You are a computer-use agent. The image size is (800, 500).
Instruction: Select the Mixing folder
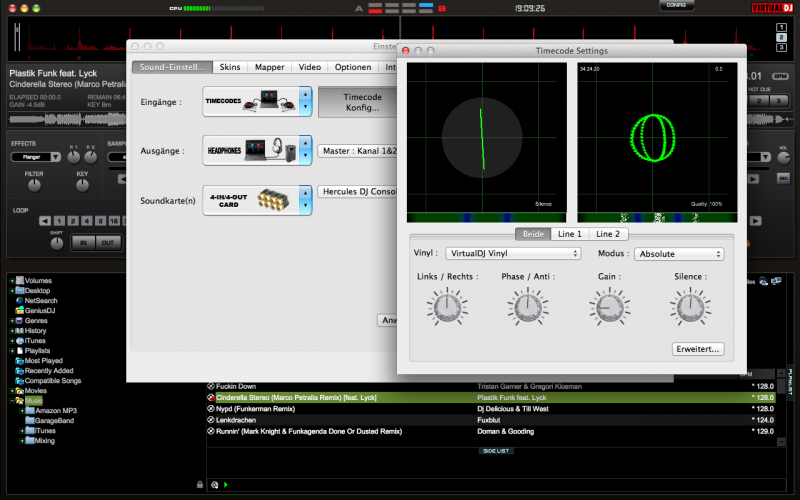pos(40,441)
